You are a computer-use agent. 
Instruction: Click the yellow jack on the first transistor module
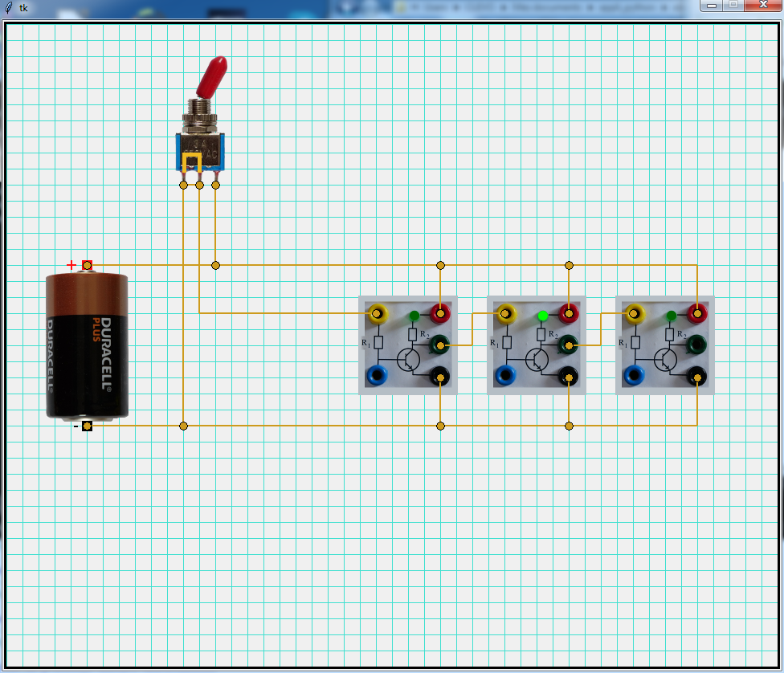tap(376, 313)
